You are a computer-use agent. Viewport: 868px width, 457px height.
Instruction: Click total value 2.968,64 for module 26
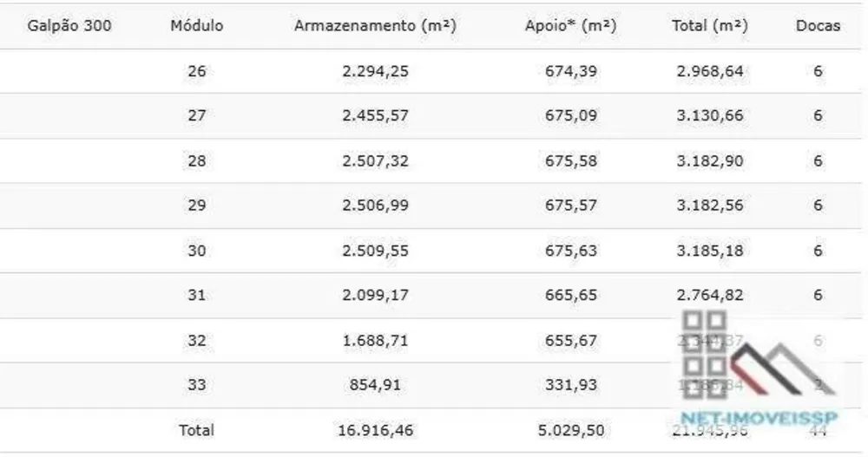[x=710, y=71]
